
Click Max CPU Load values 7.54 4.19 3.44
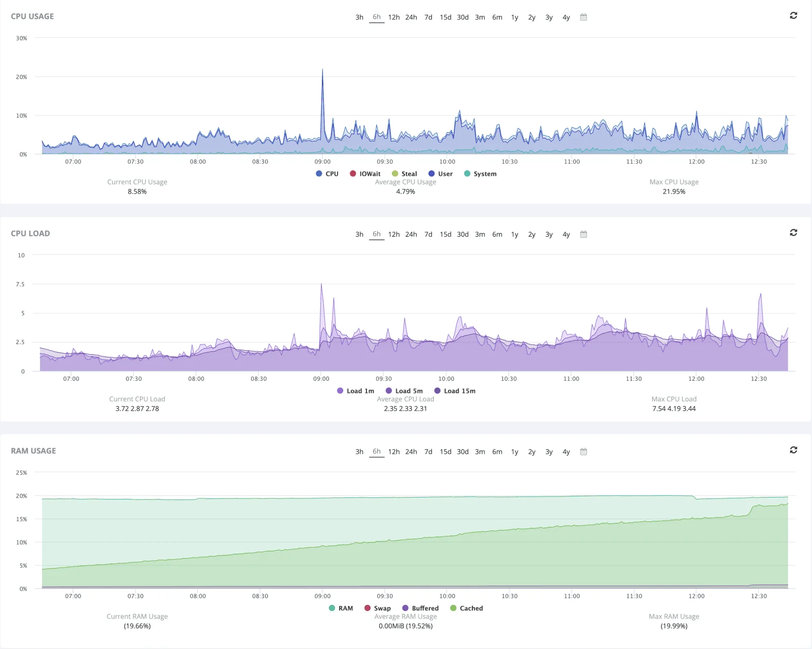674,409
